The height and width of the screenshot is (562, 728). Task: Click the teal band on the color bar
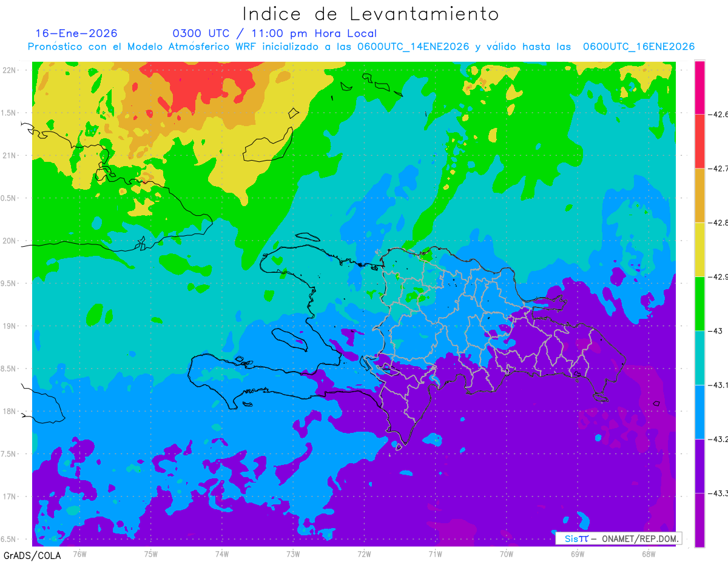pos(699,357)
